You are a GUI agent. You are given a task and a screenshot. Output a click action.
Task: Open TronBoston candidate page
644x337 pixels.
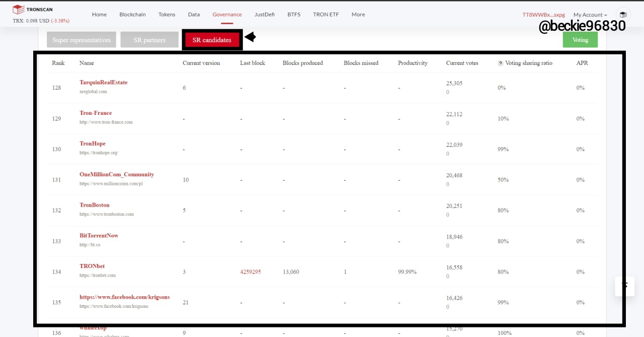point(95,205)
